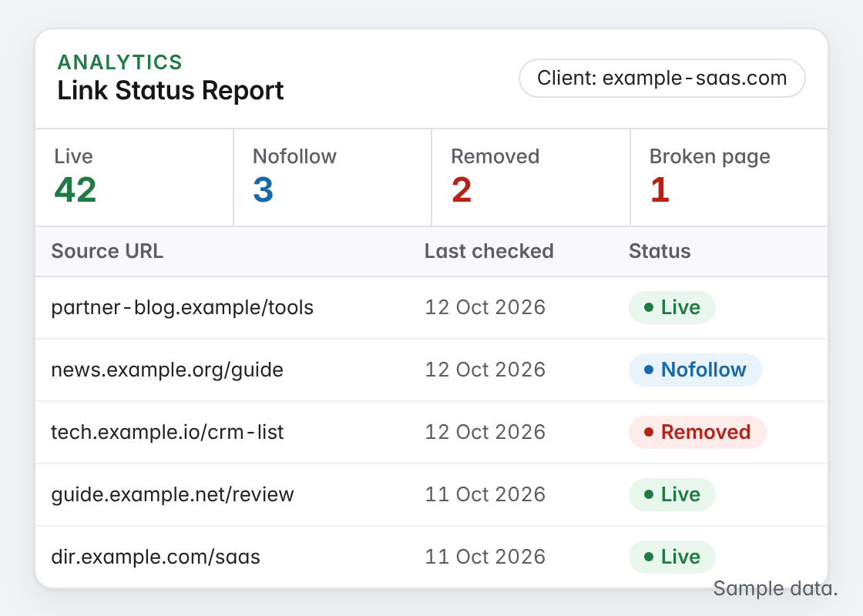Screen dimensions: 863x616
Task: Click date for guide.example.net/review row
Action: (485, 494)
